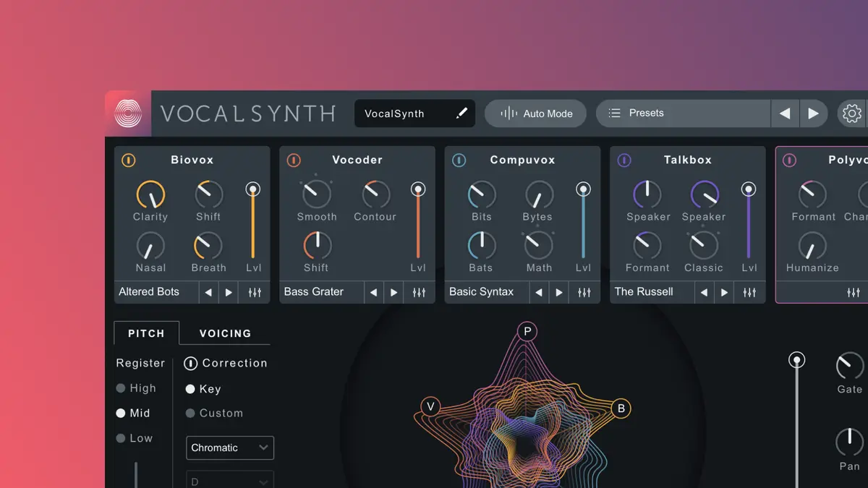Viewport: 868px width, 488px height.
Task: Go to previous Talkbox preset The Russell
Action: [704, 292]
